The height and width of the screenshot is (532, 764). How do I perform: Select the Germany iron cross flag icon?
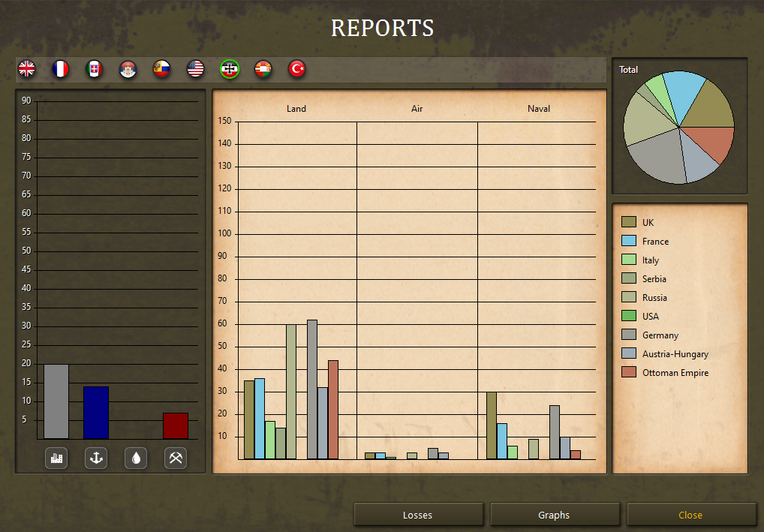[x=230, y=69]
